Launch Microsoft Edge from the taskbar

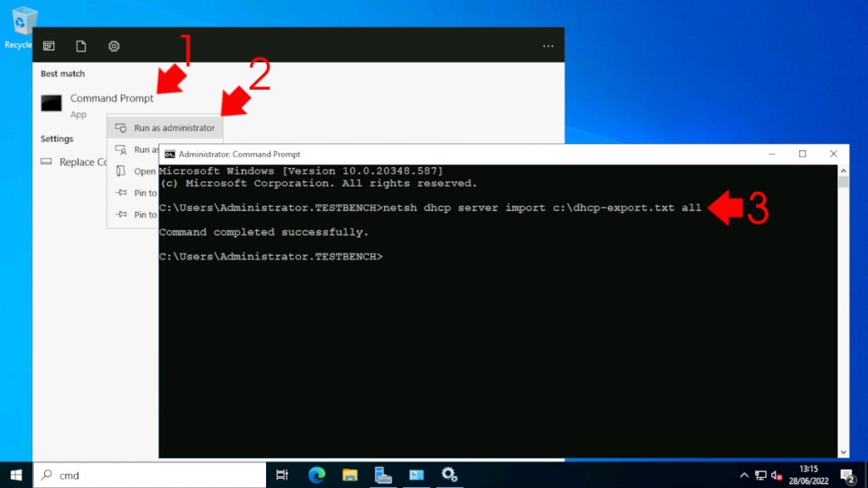point(316,475)
